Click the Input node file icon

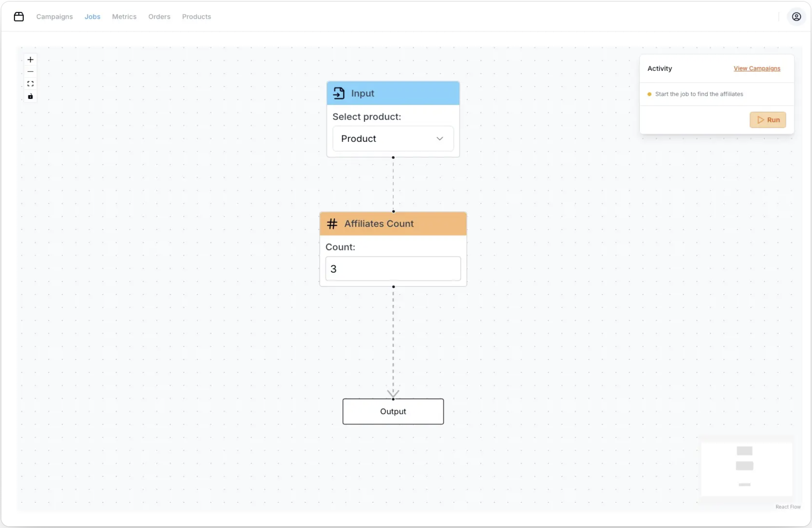[339, 93]
